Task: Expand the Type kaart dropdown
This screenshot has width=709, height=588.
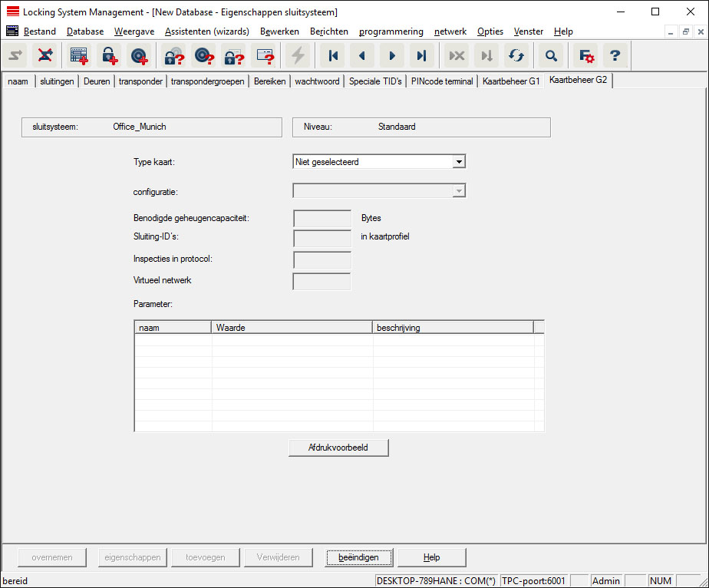Action: [458, 162]
